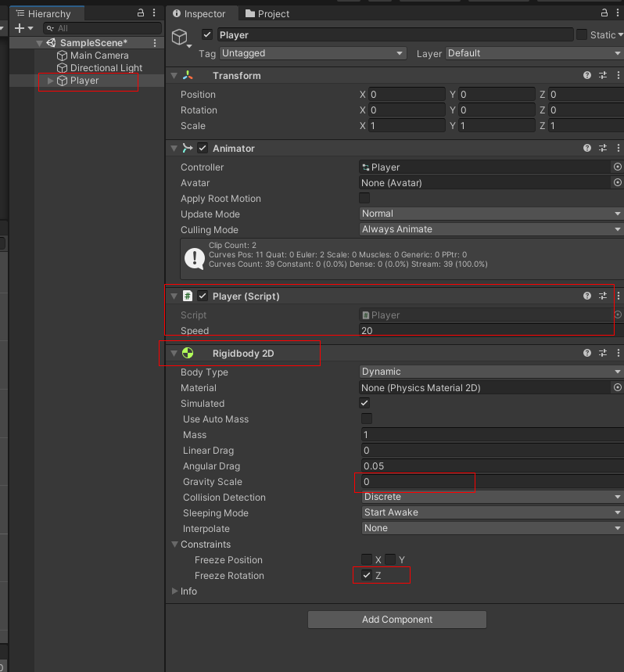Toggle the Simulated checkbox
This screenshot has width=624, height=672.
pyautogui.click(x=364, y=403)
